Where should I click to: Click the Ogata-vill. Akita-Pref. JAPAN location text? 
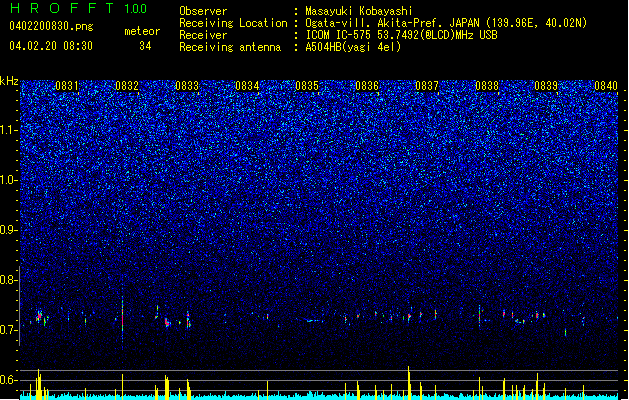tap(446, 23)
